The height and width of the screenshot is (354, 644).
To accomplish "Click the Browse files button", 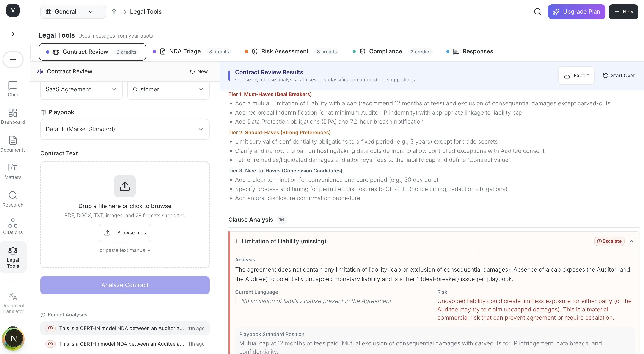I will 125,233.
